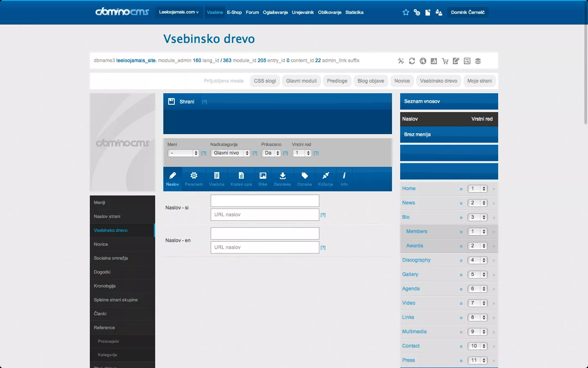
Task: Toggle the small square marker beside Home
Action: (x=461, y=189)
